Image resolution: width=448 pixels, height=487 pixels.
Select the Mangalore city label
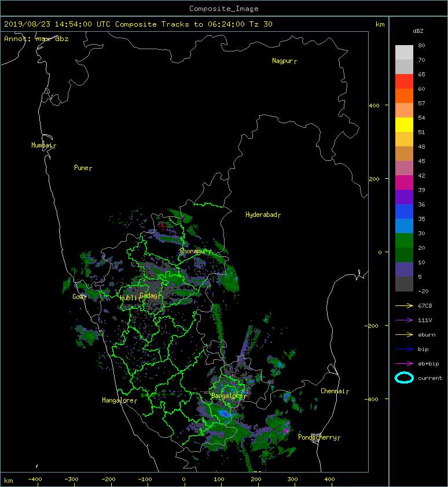119,400
